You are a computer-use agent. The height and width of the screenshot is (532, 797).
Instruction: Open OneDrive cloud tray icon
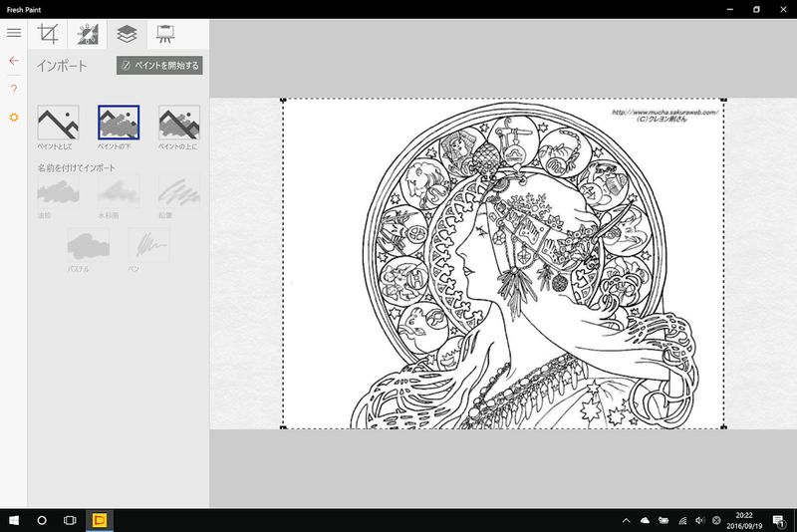click(x=645, y=520)
